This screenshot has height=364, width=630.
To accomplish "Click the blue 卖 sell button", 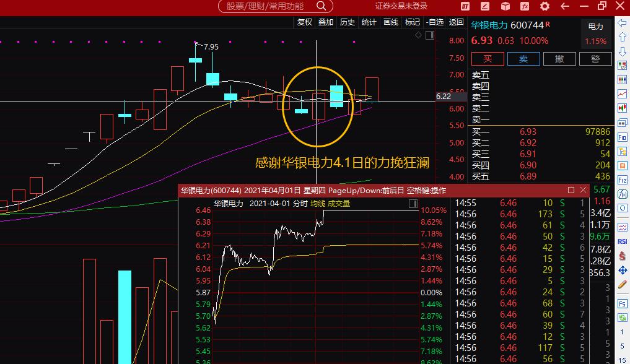I will (523, 59).
